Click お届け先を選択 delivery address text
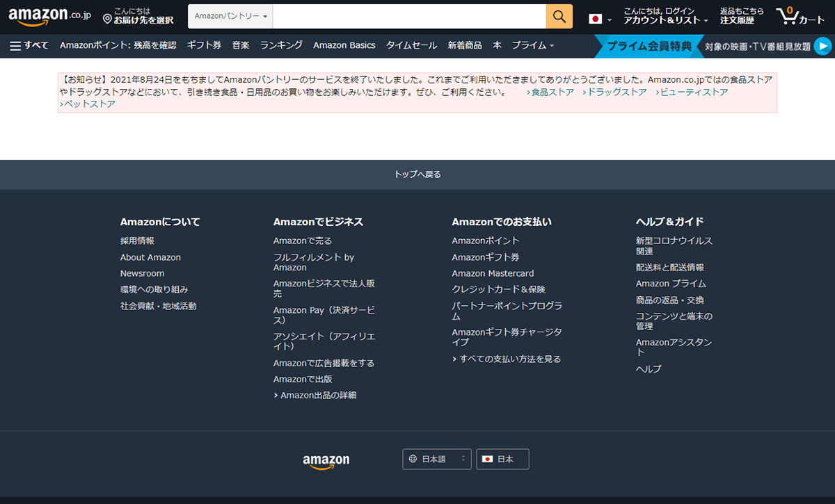835x504 pixels. 143,21
